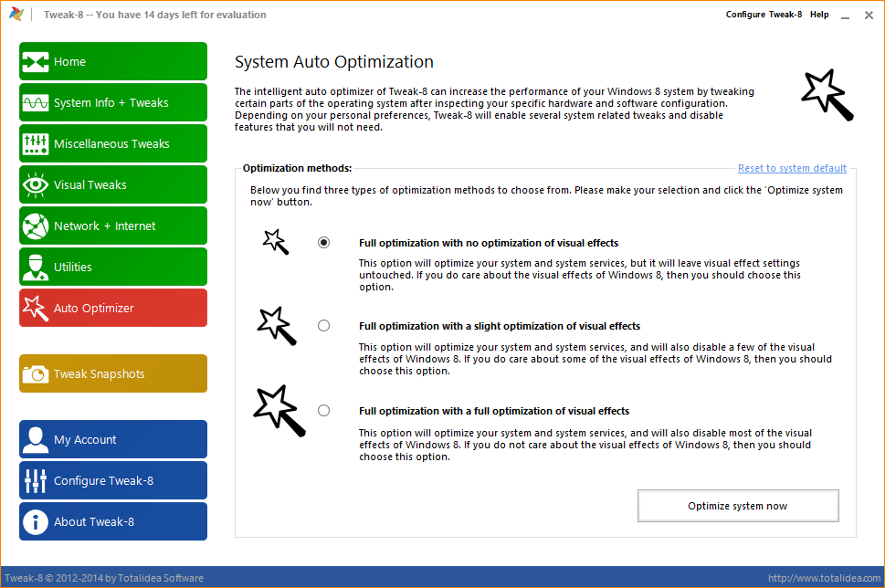
Task: Open the Home section label
Action: [69, 61]
